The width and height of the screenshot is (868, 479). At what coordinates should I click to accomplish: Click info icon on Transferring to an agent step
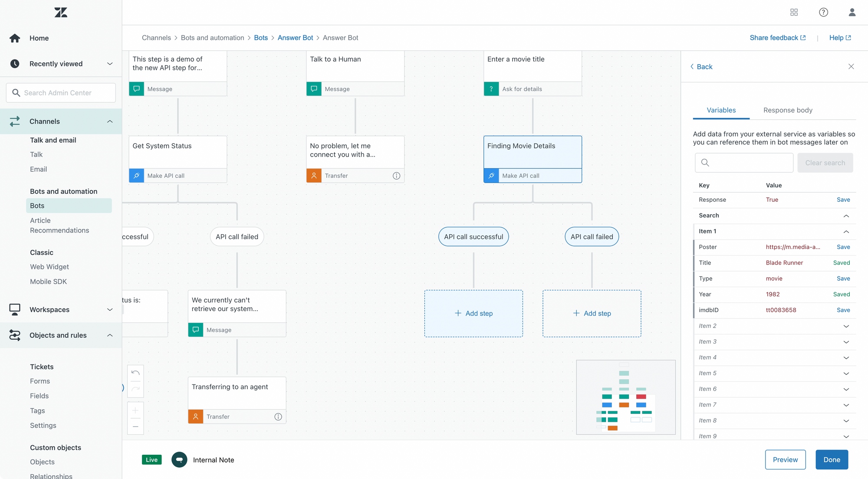(x=278, y=417)
